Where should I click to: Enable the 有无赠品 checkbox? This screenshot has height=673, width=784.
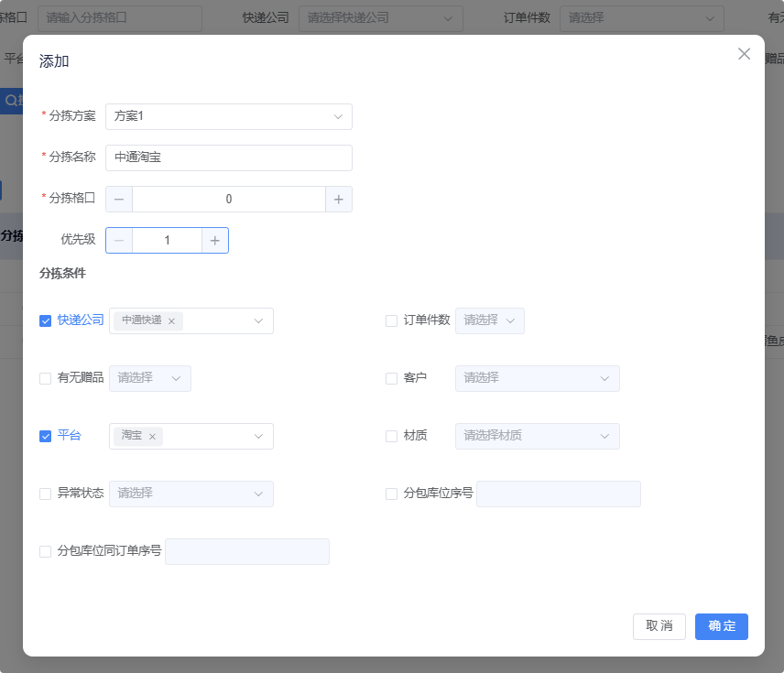[x=46, y=378]
